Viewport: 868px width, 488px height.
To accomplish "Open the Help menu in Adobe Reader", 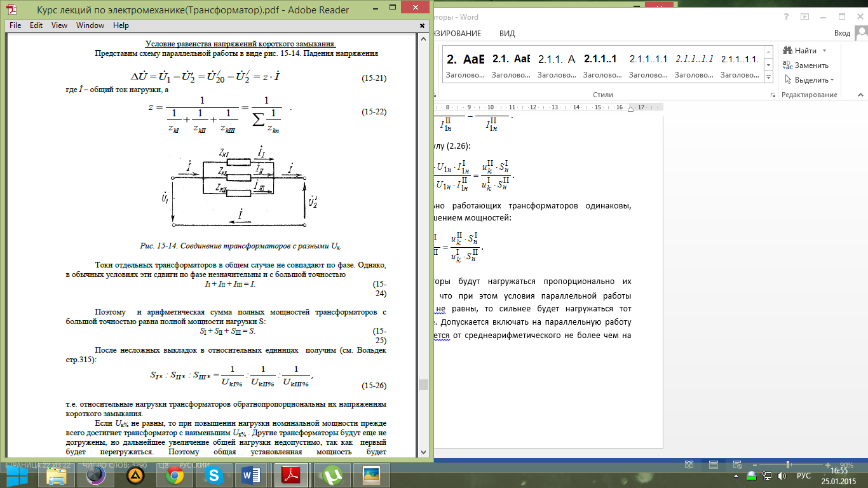I will (121, 25).
